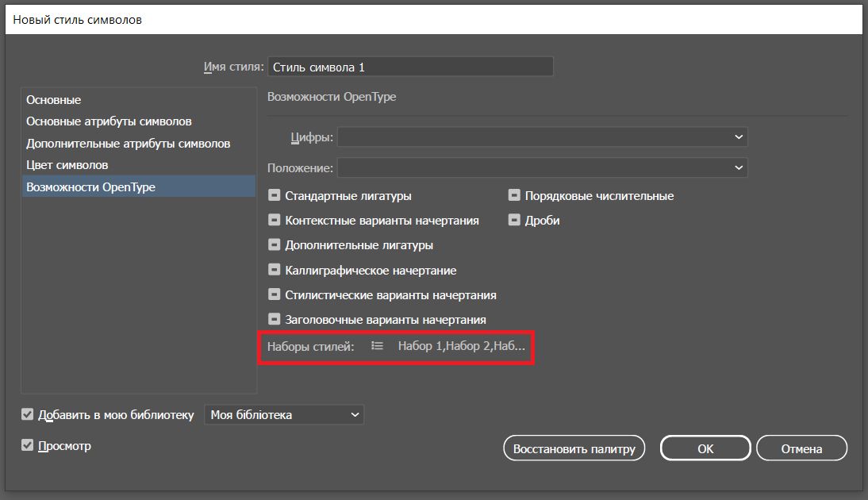
Task: Open the Цифры dropdown
Action: click(x=543, y=137)
